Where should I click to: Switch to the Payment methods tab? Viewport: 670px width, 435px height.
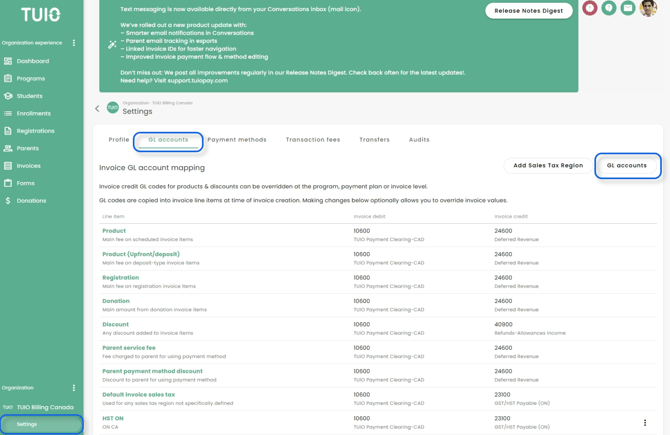[237, 140]
